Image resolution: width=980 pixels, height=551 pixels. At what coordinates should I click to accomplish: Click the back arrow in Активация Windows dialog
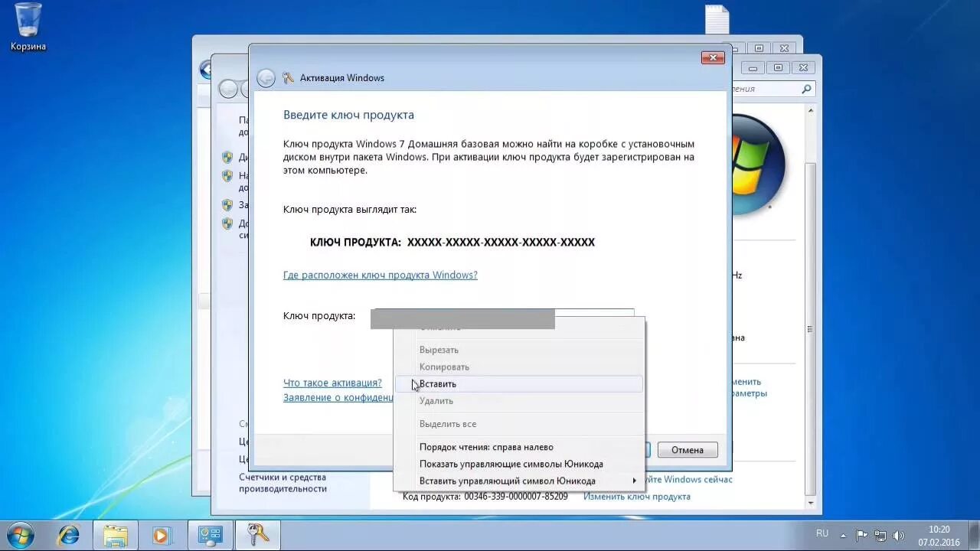click(x=266, y=78)
